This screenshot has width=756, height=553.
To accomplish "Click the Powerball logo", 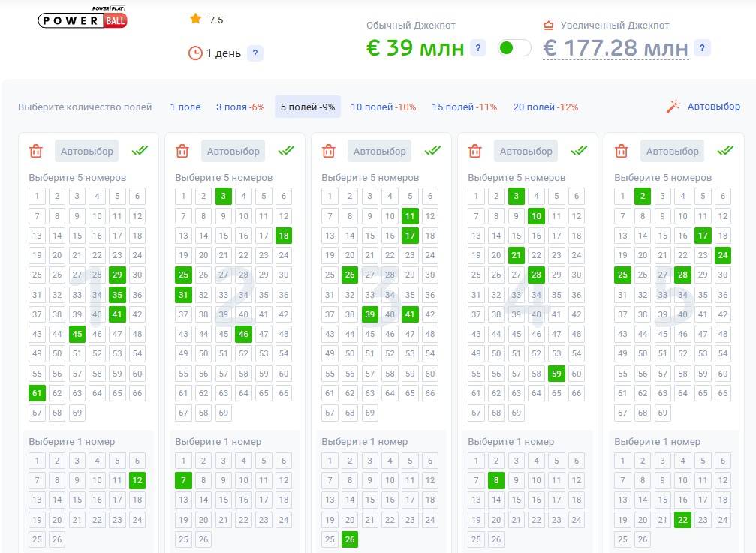I will click(x=82, y=21).
